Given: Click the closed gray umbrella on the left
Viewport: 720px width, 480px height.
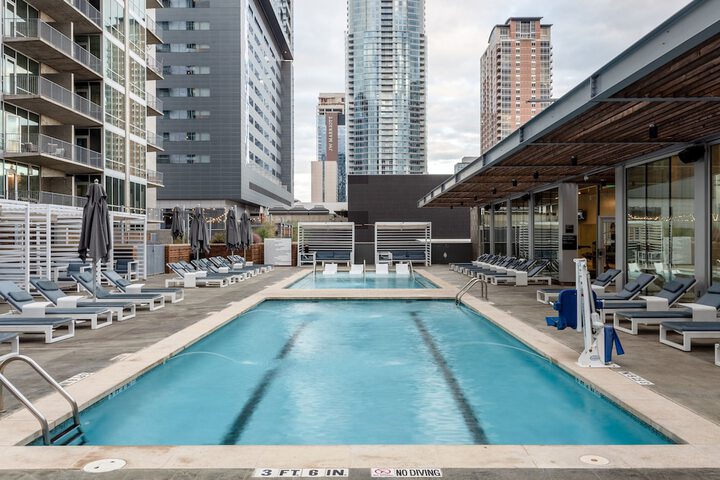Looking at the screenshot, I should 95,225.
